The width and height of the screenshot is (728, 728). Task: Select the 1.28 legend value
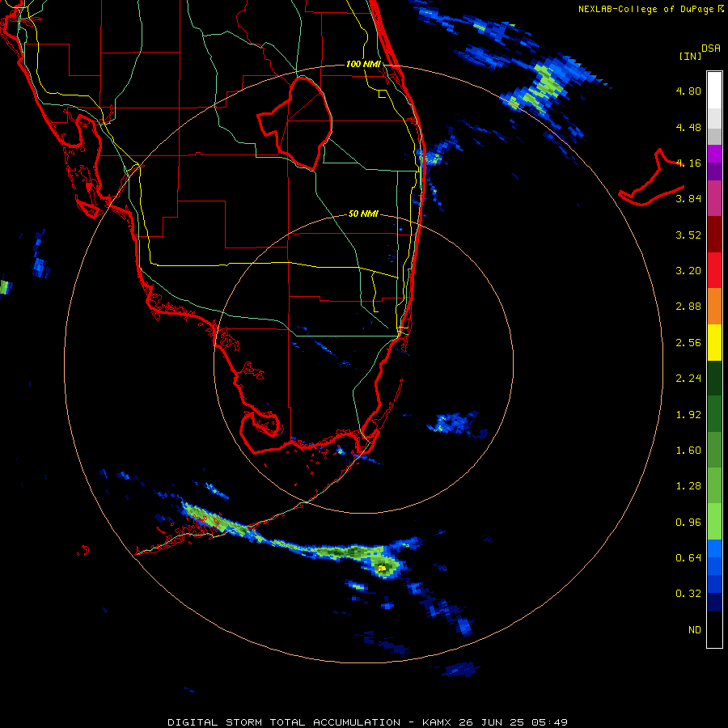[688, 486]
